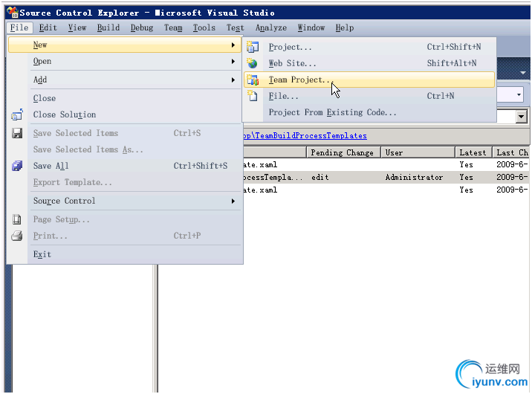The height and width of the screenshot is (394, 532).
Task: Select the bottom .xaml file row
Action: pyautogui.click(x=386, y=190)
